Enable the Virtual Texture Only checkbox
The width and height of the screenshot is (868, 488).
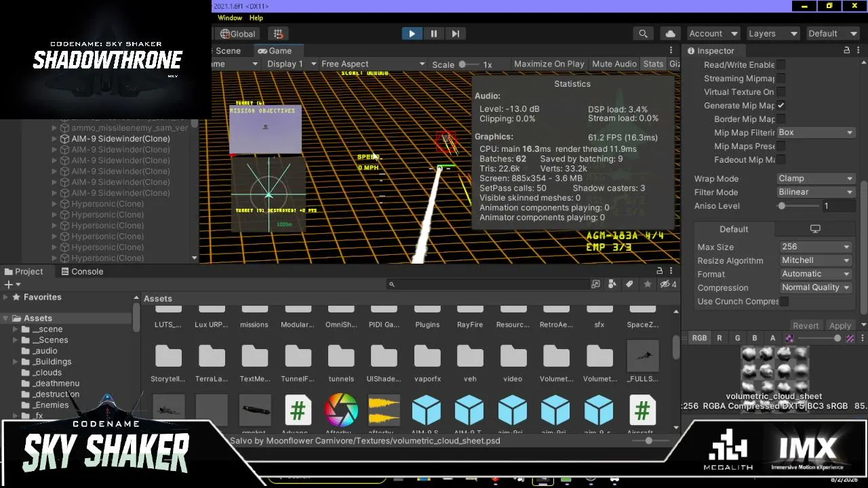(781, 91)
